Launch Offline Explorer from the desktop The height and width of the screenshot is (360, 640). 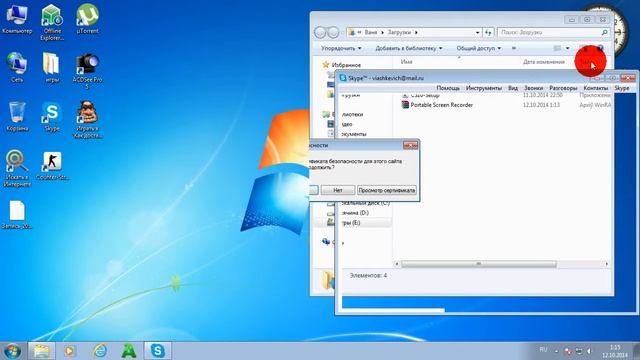coord(52,22)
